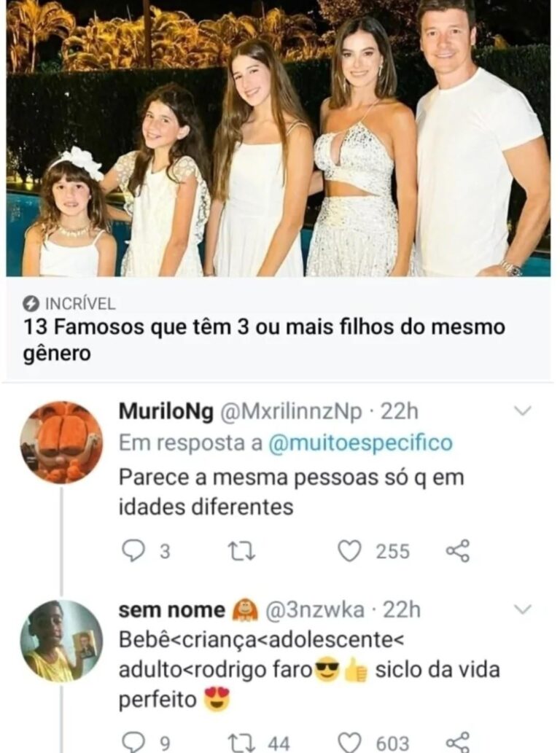Open the @muitoespecifico profile link
560x753 pixels.
coord(360,442)
